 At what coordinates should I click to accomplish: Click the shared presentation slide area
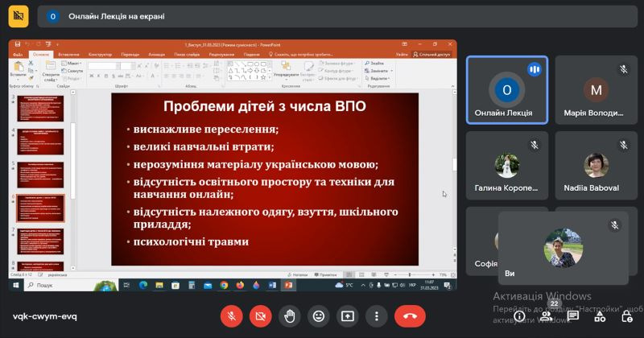[x=265, y=179]
